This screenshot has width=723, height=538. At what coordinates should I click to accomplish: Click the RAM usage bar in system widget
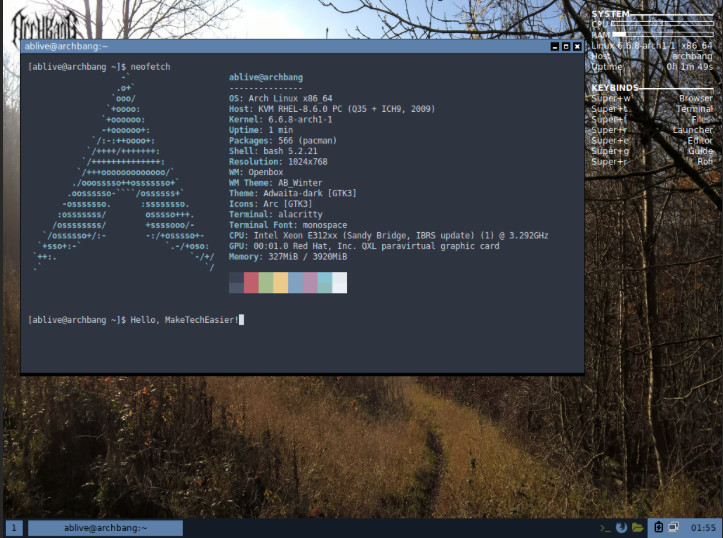click(x=662, y=35)
